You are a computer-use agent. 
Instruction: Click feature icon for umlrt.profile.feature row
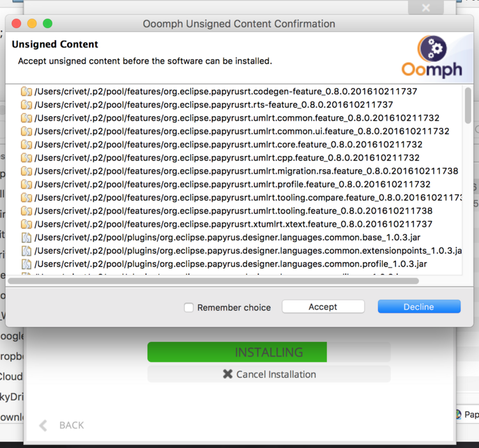[27, 185]
